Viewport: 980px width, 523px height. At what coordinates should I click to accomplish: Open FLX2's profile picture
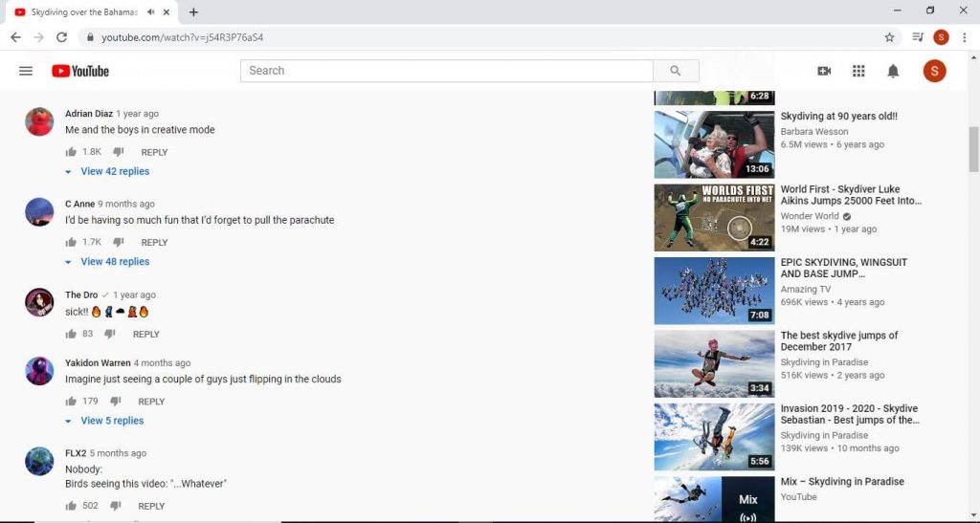tap(39, 461)
